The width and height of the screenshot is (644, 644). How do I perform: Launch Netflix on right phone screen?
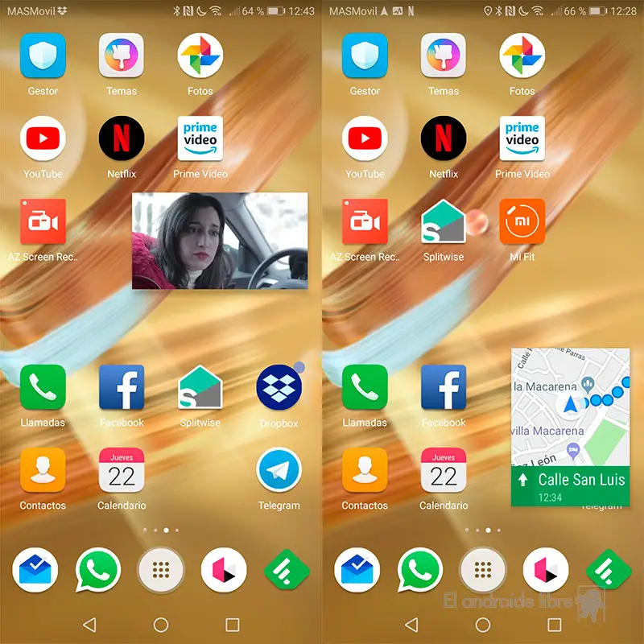pos(444,138)
